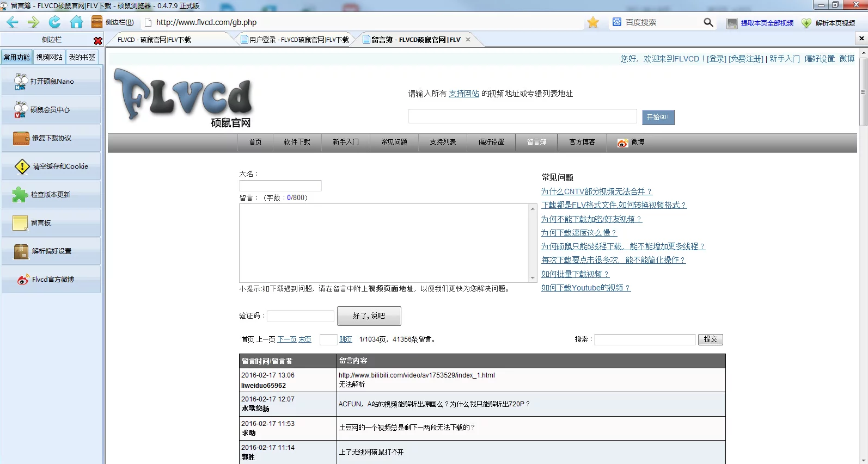The height and width of the screenshot is (464, 868).
Task: Reload the page with refresh icon
Action: pyautogui.click(x=55, y=22)
